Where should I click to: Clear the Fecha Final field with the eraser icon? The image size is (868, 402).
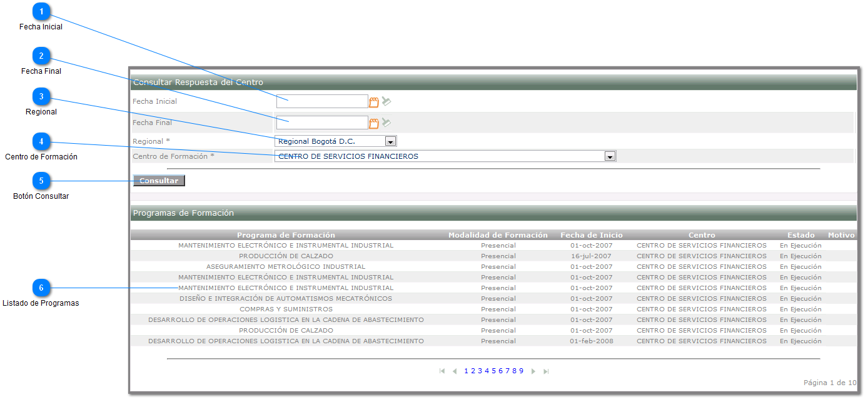(386, 123)
